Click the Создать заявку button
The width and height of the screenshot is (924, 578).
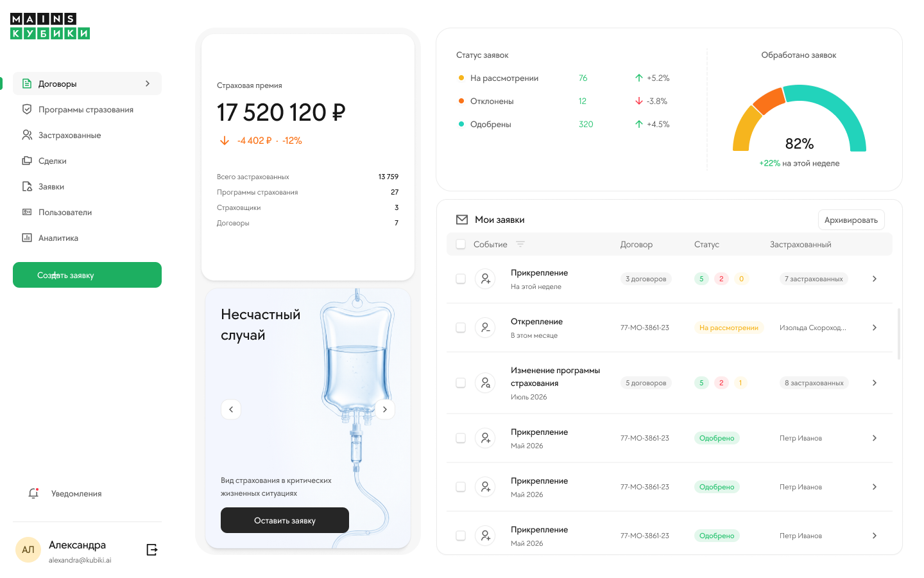(87, 275)
